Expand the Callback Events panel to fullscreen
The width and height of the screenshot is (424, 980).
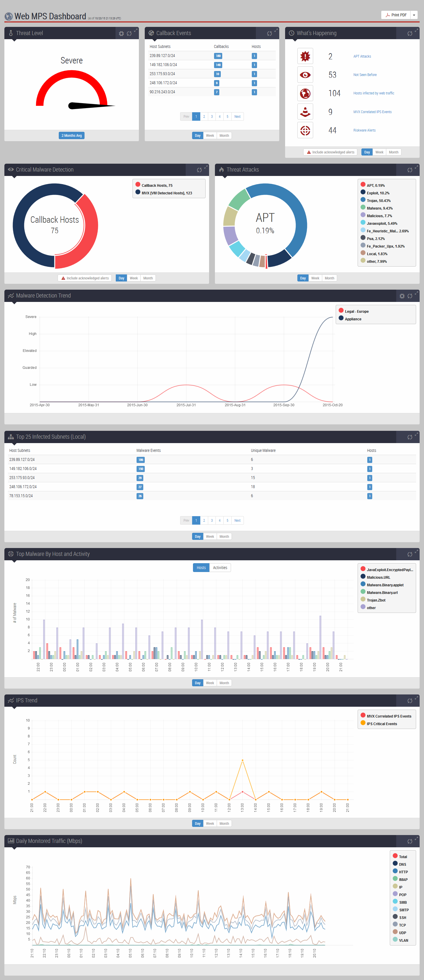[276, 30]
